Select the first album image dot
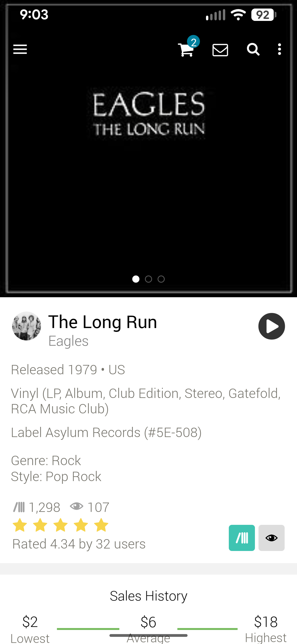The height and width of the screenshot is (644, 297). point(136,279)
